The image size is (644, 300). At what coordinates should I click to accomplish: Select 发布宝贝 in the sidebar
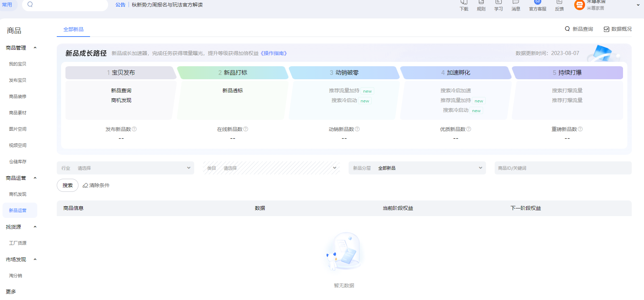(18, 80)
